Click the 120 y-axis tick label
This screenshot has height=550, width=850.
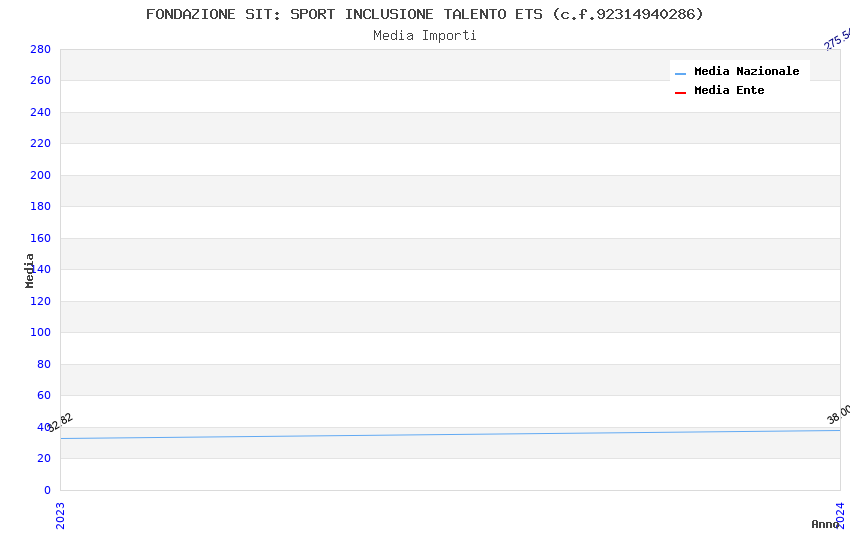(40, 301)
